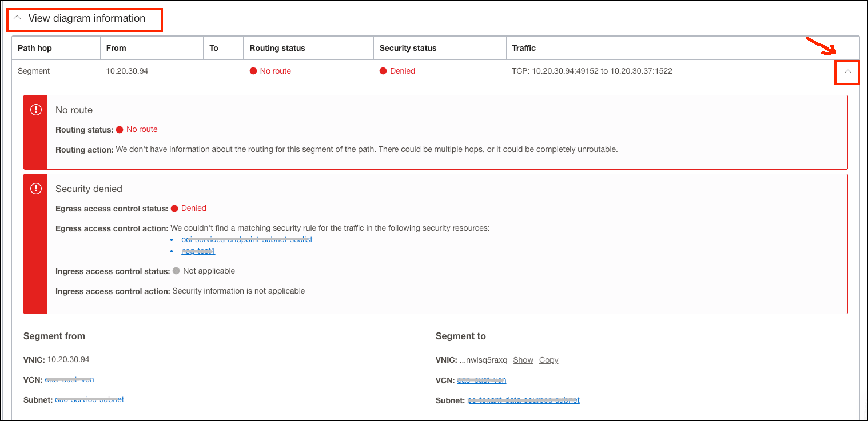Image resolution: width=868 pixels, height=421 pixels.
Task: Open the nsg-test1 network security group
Action: click(198, 250)
